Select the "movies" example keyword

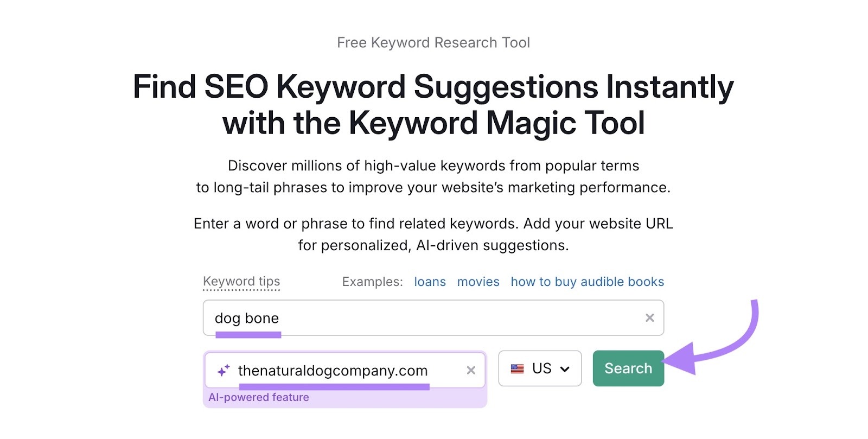(x=478, y=282)
